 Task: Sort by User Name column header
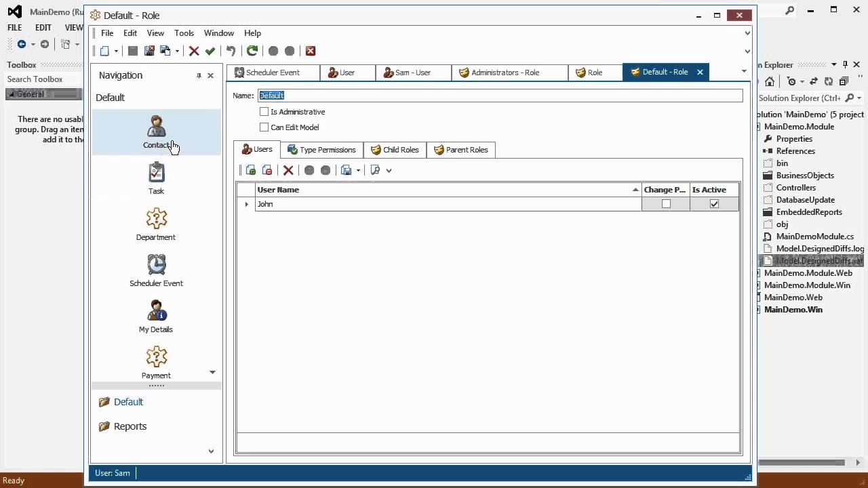[x=448, y=190]
